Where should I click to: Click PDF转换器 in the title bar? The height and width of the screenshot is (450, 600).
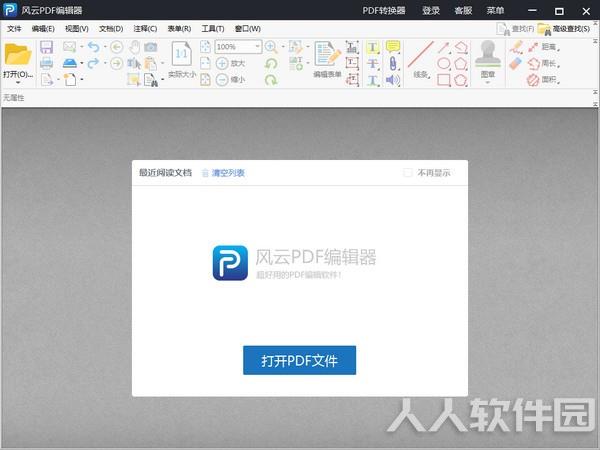384,10
